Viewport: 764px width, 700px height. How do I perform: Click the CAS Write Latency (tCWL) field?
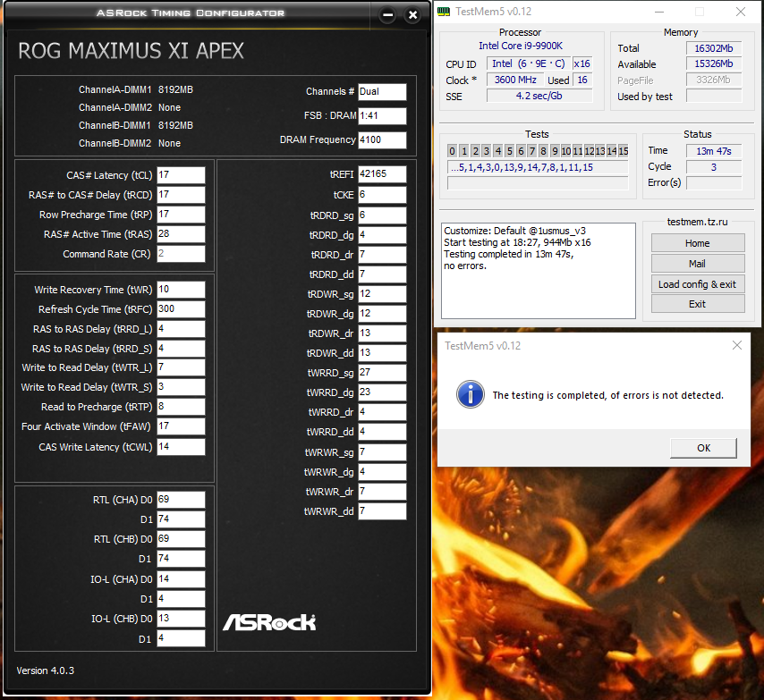pyautogui.click(x=181, y=447)
